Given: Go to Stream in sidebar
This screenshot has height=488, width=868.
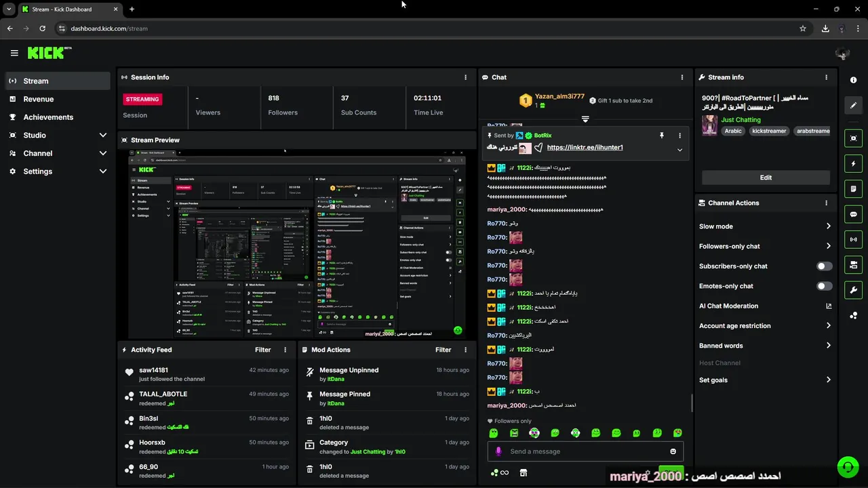Looking at the screenshot, I should 58,81.
